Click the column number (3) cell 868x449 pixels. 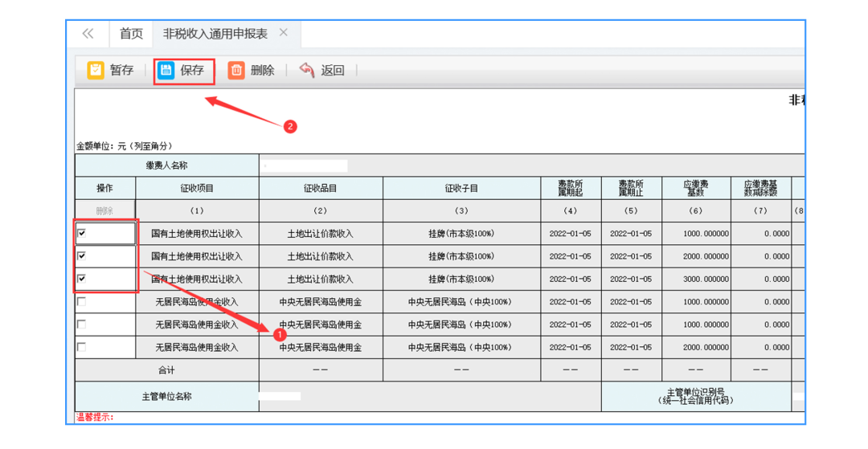[461, 210]
